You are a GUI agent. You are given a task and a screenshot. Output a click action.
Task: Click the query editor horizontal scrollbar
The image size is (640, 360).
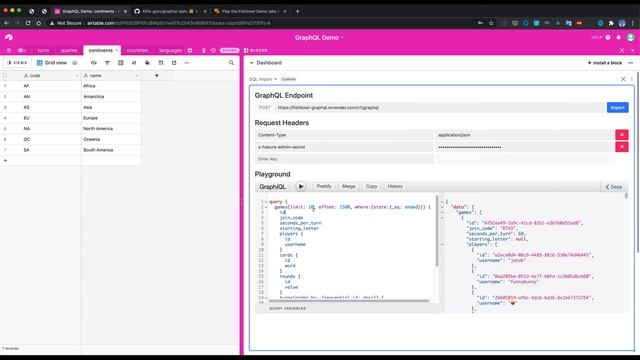tap(349, 301)
